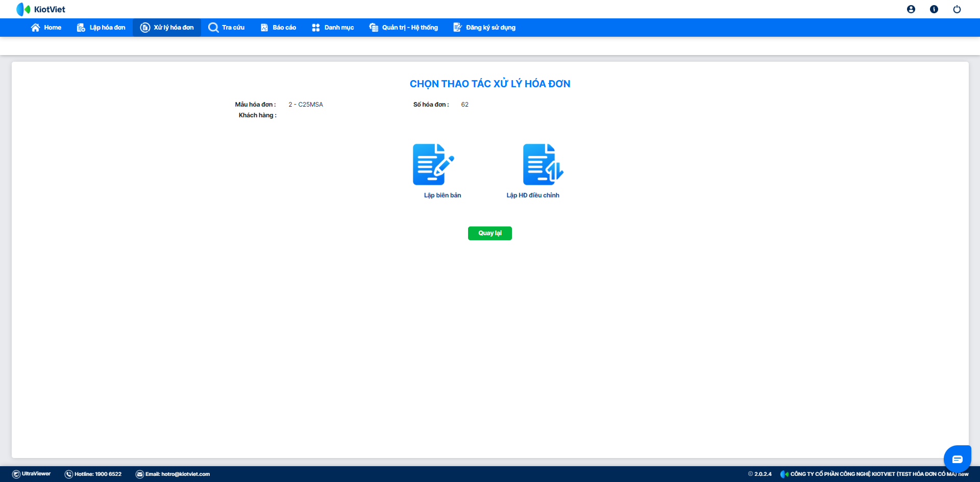Click the Xử lý hóa đơn icon
Viewport: 980px width, 482px height.
pos(145,28)
